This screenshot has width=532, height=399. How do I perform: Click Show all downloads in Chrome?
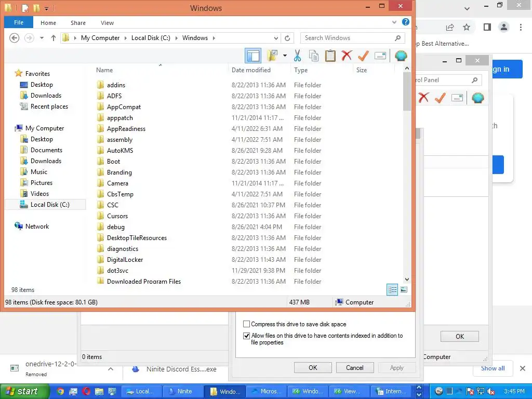[493, 368]
